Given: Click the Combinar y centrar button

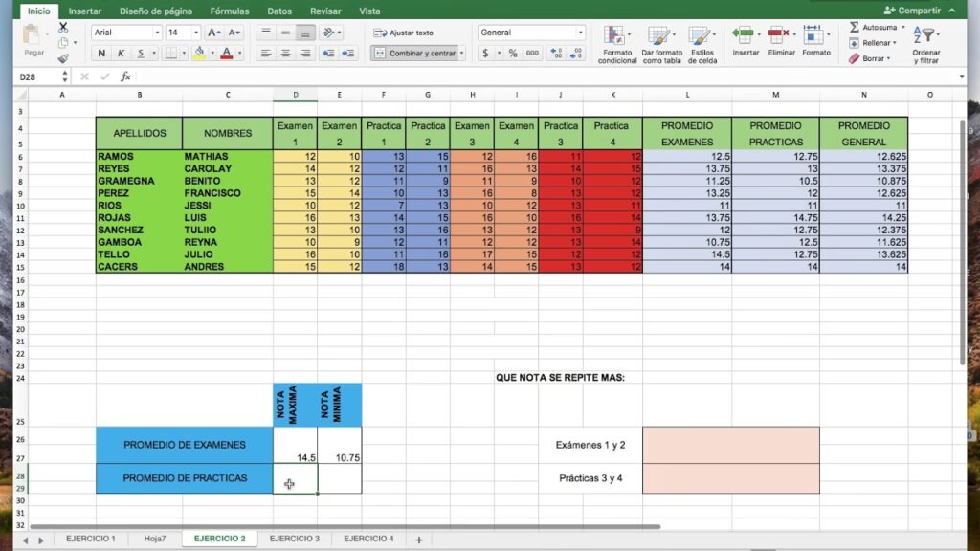Looking at the screenshot, I should point(416,54).
